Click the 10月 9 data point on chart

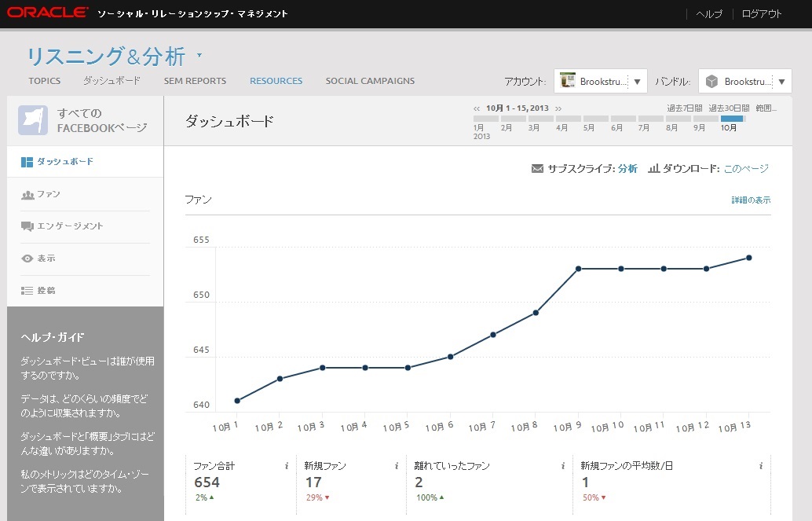(578, 269)
